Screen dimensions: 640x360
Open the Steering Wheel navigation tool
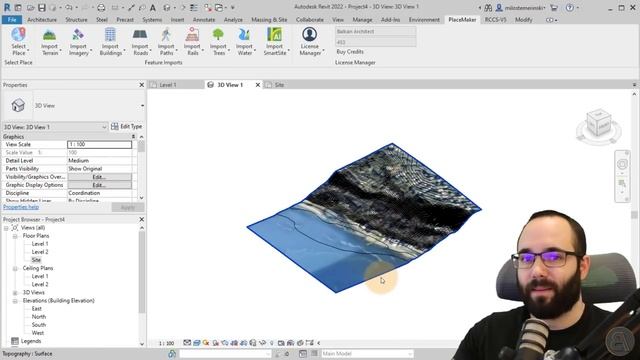pyautogui.click(x=622, y=164)
